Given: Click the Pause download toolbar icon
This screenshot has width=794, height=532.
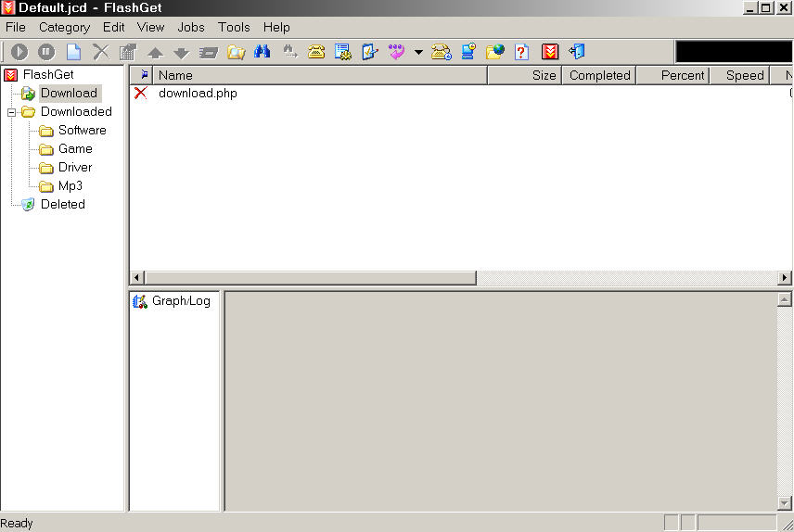Looking at the screenshot, I should click(x=46, y=52).
